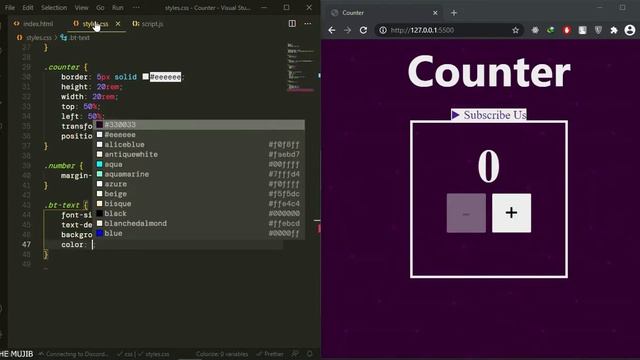This screenshot has height=360, width=640.
Task: Select the #eeeeee suggestion in the list
Action: 200,135
